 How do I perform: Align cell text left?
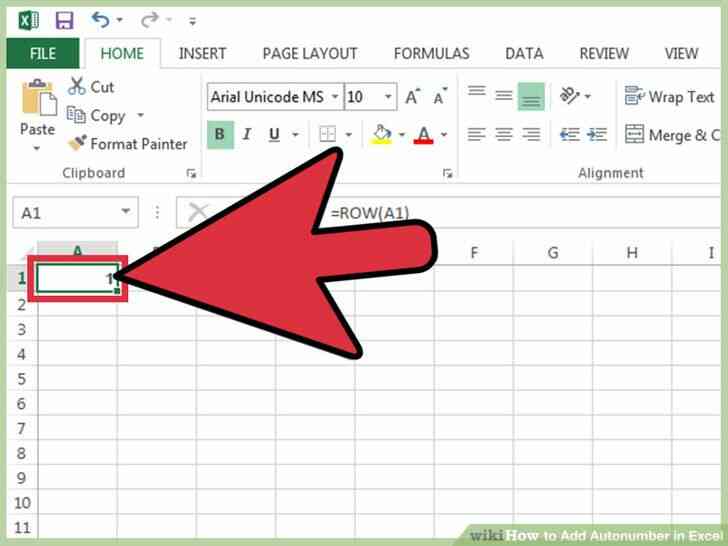[476, 135]
